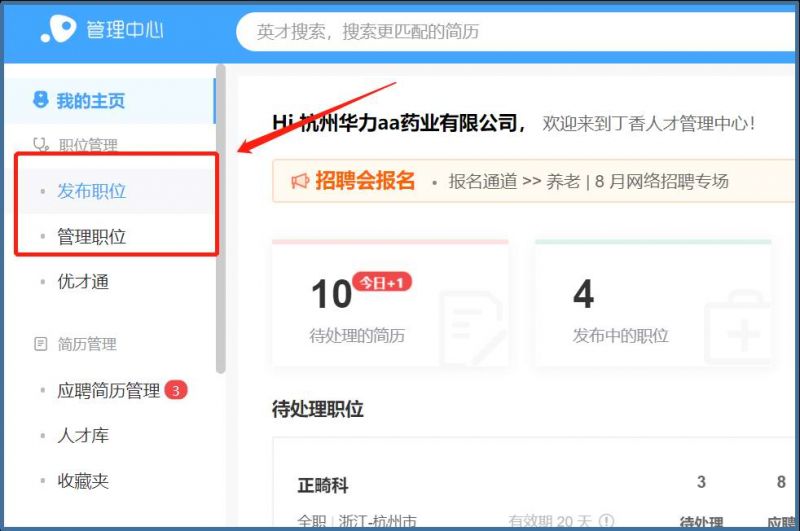Click the 欢迎来到丁香人才管理中心 welcome text
The image size is (800, 531).
tap(649, 124)
